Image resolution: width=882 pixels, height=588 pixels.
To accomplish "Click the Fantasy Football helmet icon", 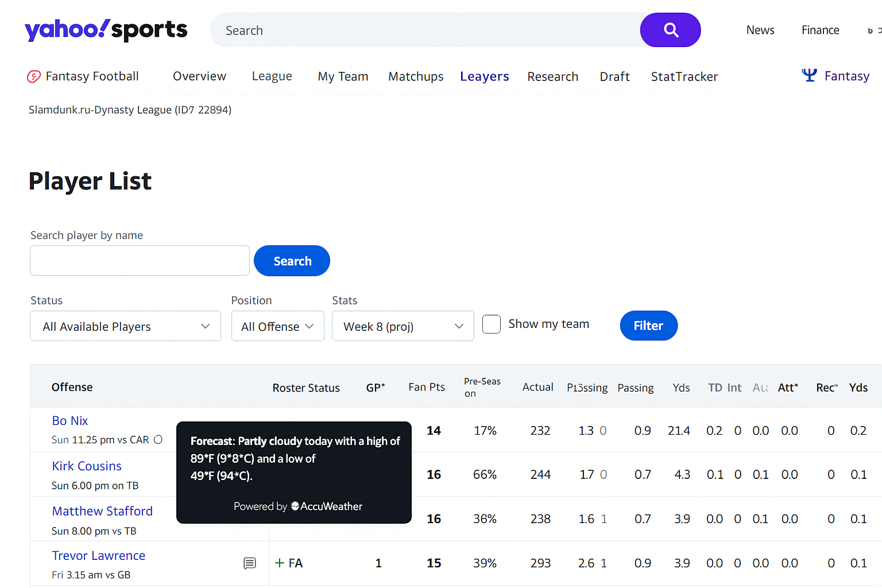I will coord(34,76).
